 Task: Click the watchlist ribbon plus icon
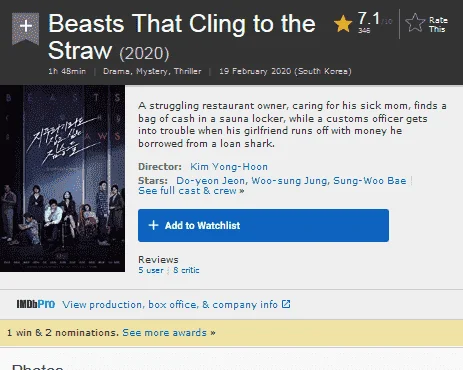pyautogui.click(x=26, y=27)
